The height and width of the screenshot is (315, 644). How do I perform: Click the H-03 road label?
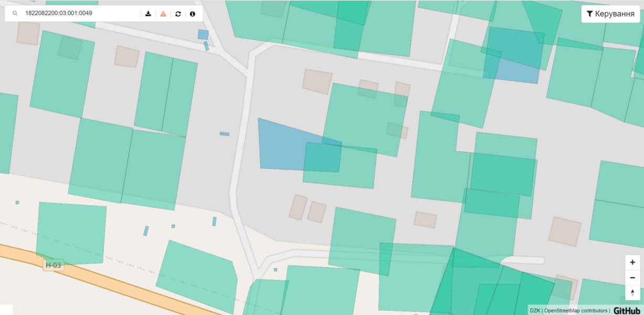[54, 265]
